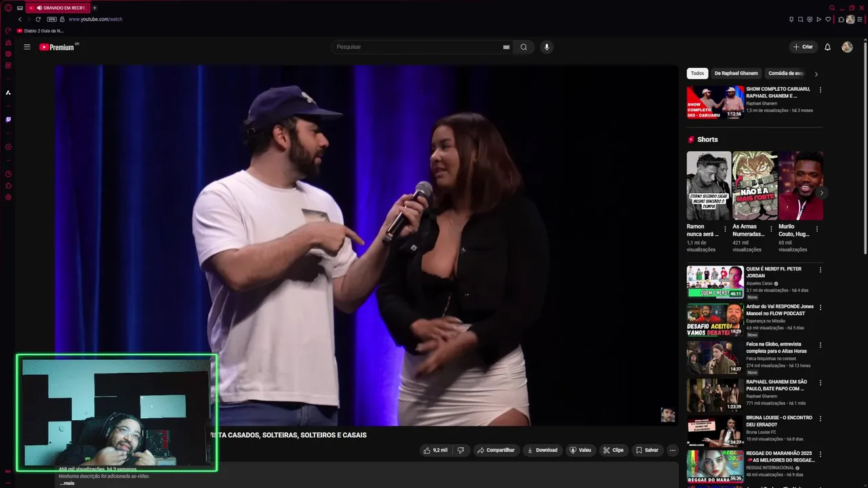This screenshot has height=488, width=868.
Task: Open YouTube notifications bell
Action: 827,47
